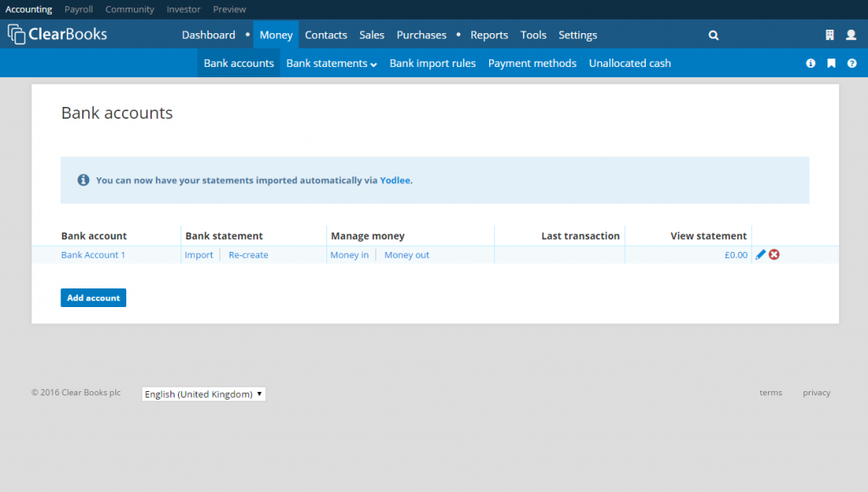Go to the Sales menu
The image size is (868, 492).
click(372, 35)
